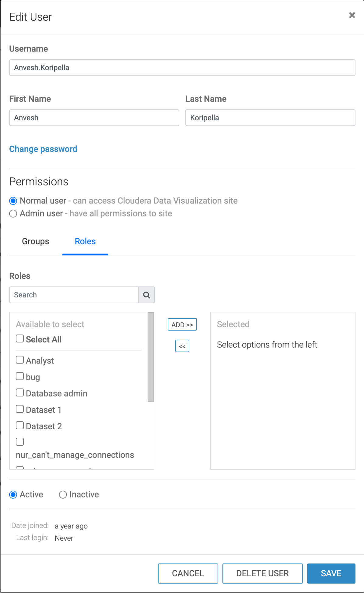This screenshot has width=364, height=593.
Task: Click the Change password link
Action: tap(43, 149)
